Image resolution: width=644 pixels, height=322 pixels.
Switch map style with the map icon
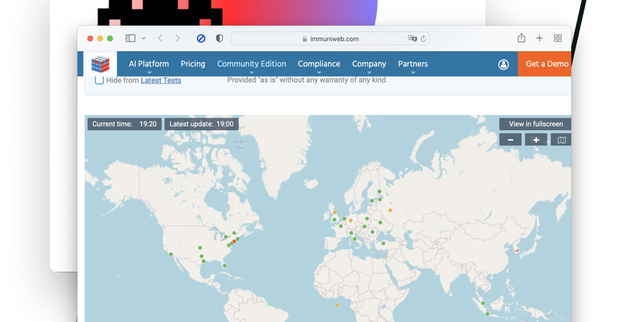click(x=561, y=140)
